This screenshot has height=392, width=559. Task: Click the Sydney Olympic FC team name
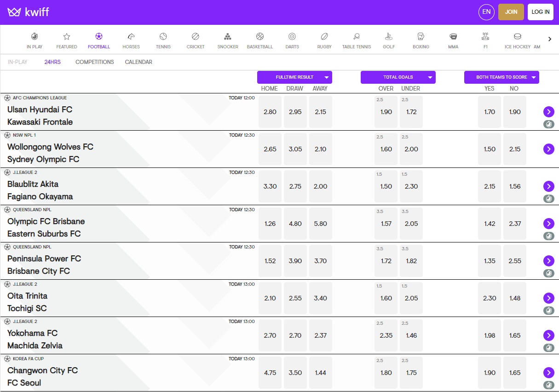[43, 159]
